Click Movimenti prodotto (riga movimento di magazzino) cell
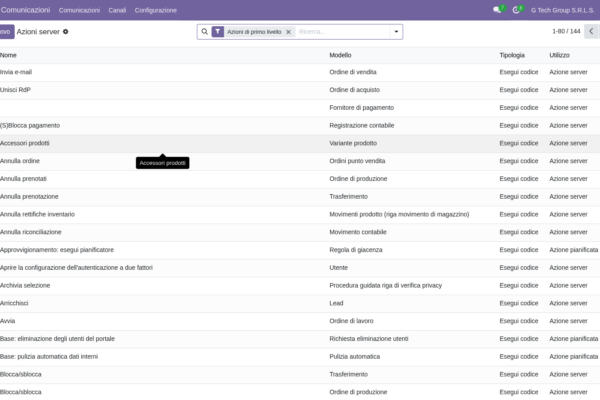 [399, 214]
